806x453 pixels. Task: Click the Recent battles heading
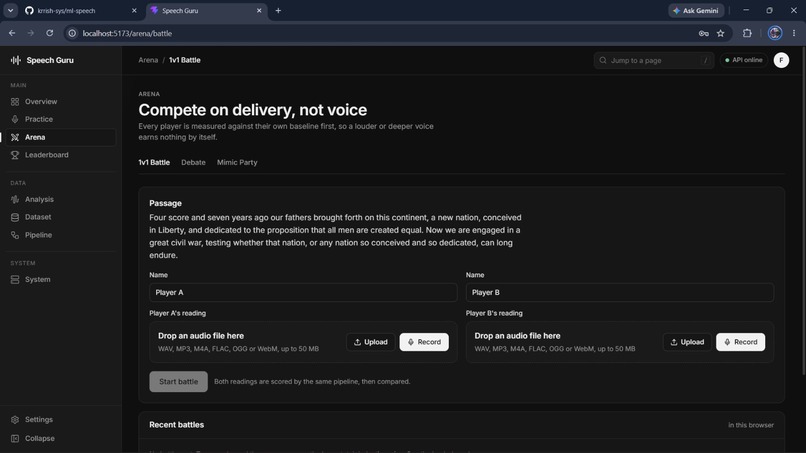click(x=176, y=425)
